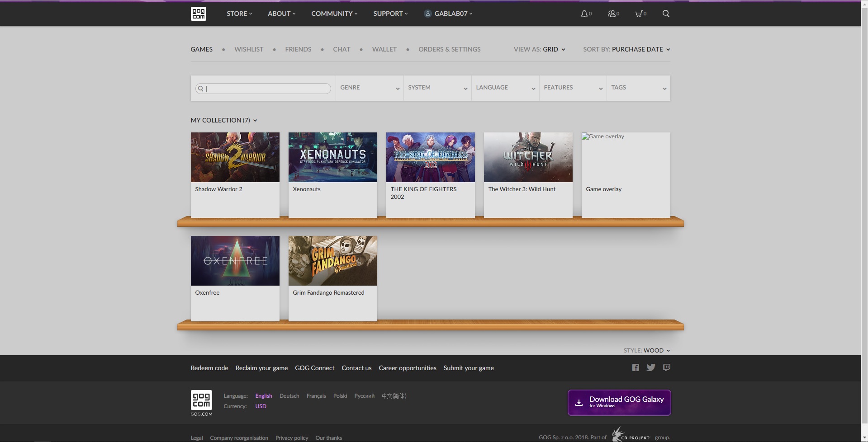This screenshot has height=442, width=868.
Task: Select English language
Action: [264, 396]
